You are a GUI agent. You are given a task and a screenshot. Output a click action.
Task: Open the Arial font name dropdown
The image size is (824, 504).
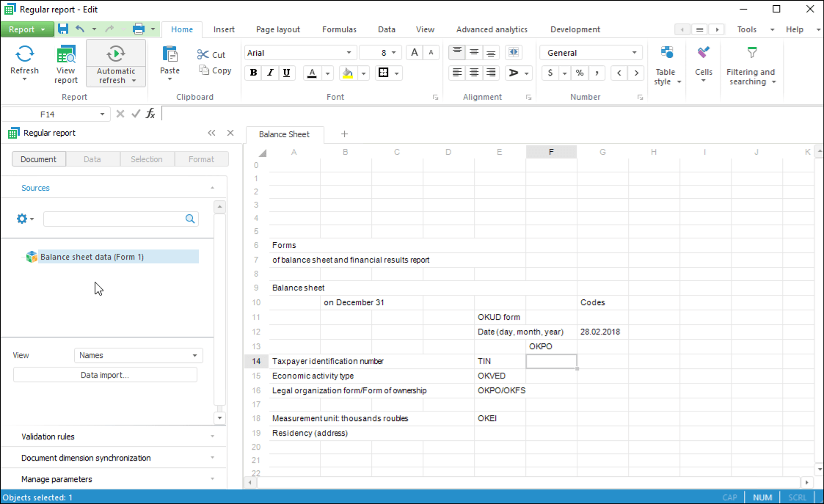tap(349, 53)
